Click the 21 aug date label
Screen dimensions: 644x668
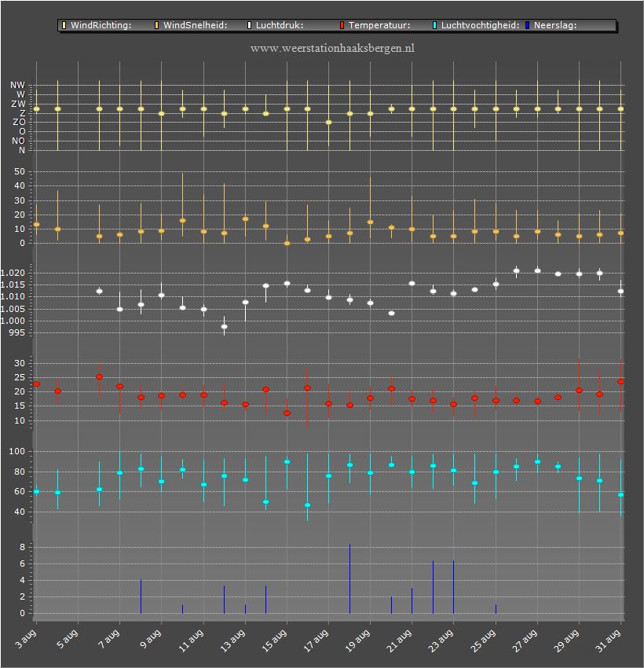pyautogui.click(x=400, y=640)
